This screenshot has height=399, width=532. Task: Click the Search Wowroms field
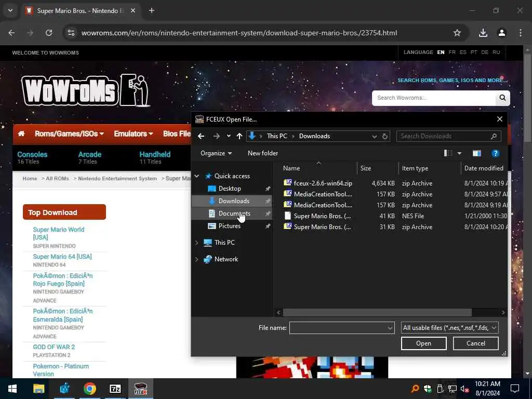tap(434, 98)
